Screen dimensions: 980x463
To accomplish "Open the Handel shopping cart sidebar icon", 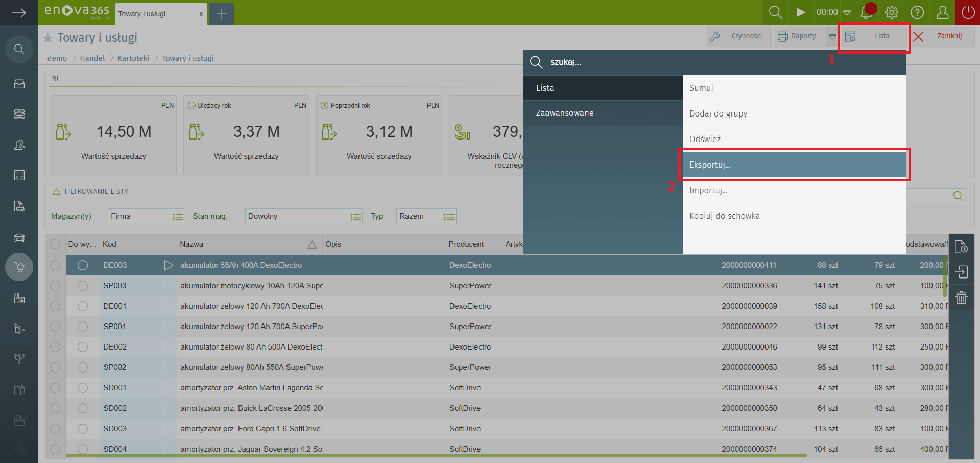I will coord(19,267).
